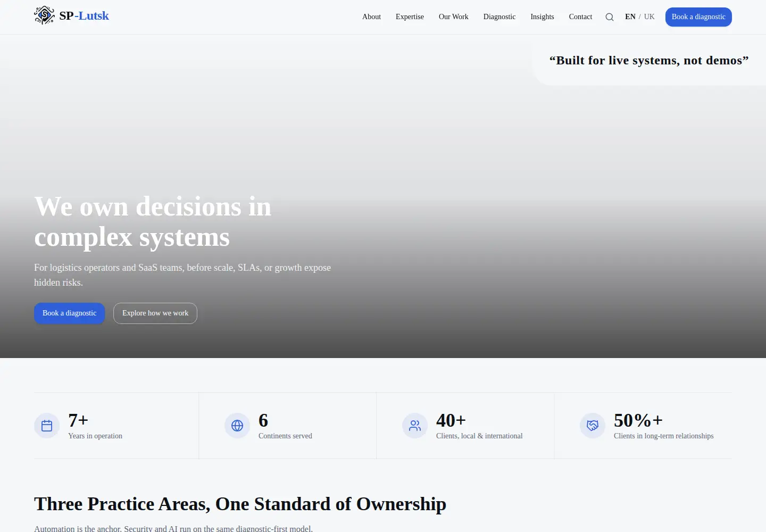Click the calendar icon beside Years in operation

click(47, 426)
